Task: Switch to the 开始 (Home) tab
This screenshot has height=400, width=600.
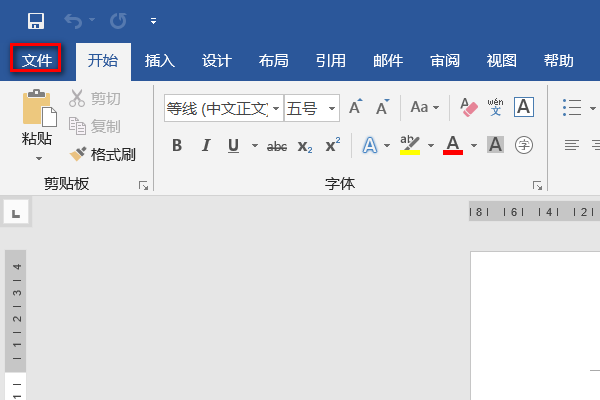Action: click(x=103, y=60)
